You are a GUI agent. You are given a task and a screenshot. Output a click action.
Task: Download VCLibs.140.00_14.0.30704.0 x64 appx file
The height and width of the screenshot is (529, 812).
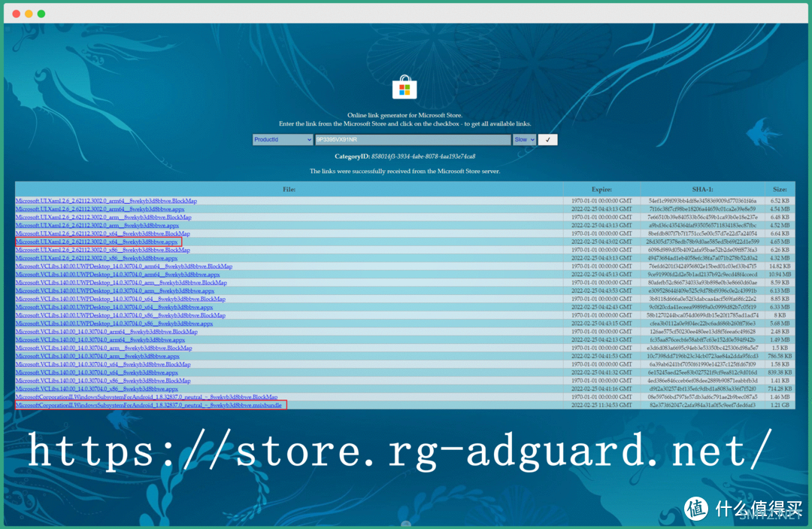click(x=97, y=372)
